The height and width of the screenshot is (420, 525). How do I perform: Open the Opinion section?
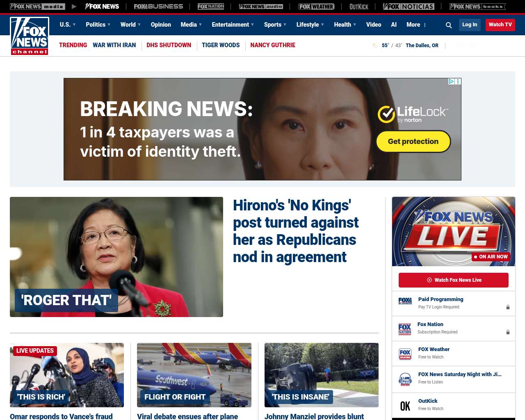(161, 25)
